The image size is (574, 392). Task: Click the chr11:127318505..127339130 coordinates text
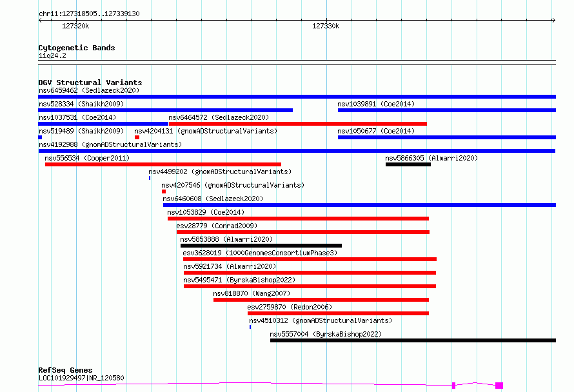[89, 14]
